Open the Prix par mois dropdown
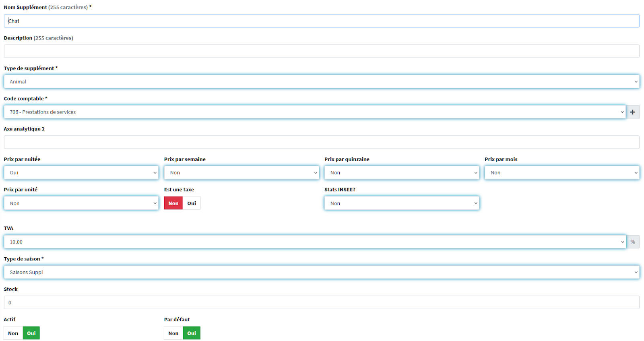The height and width of the screenshot is (341, 644). click(x=561, y=173)
